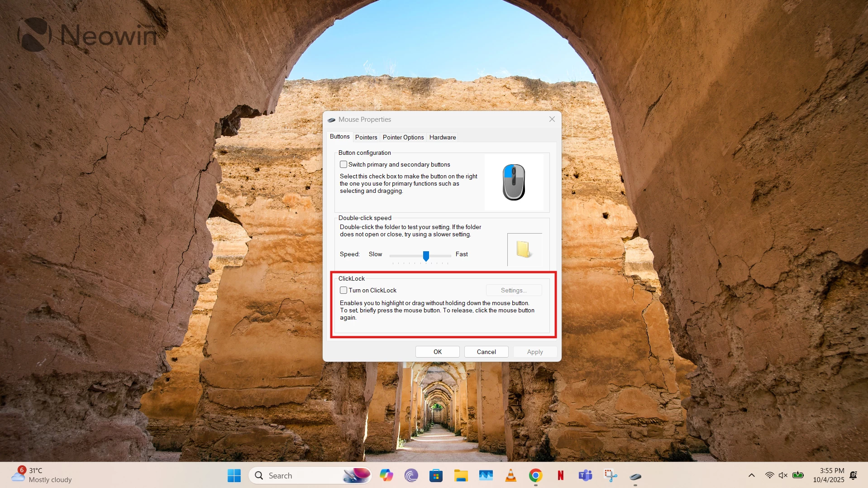Click the test folder icon
Image resolution: width=868 pixels, height=488 pixels.
pyautogui.click(x=524, y=249)
